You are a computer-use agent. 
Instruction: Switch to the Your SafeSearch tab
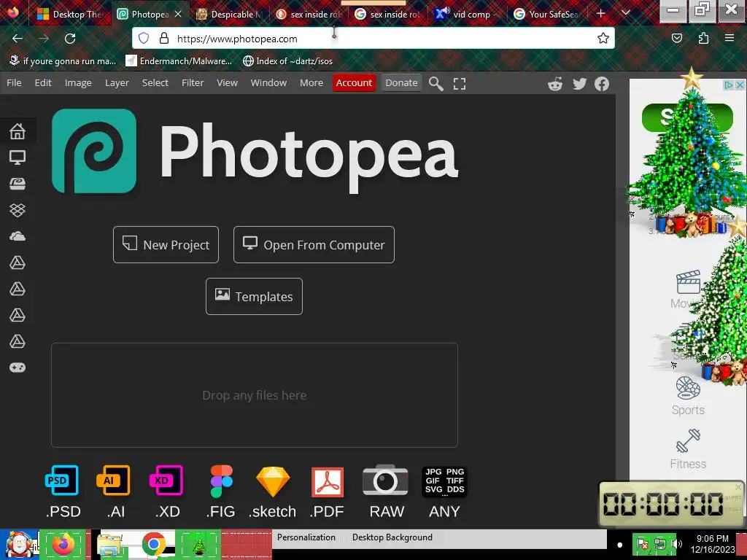(x=547, y=15)
